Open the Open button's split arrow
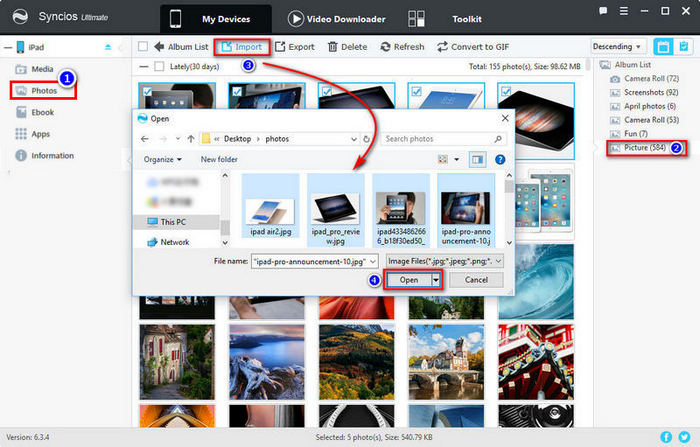Image resolution: width=700 pixels, height=447 pixels. pos(436,280)
